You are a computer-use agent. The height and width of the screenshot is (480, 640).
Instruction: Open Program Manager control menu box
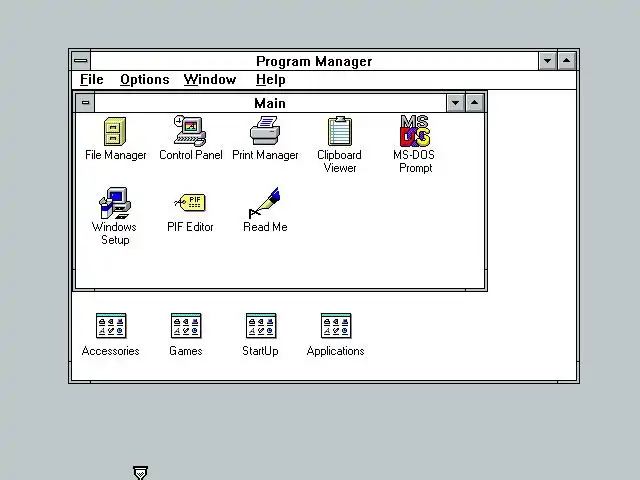81,61
